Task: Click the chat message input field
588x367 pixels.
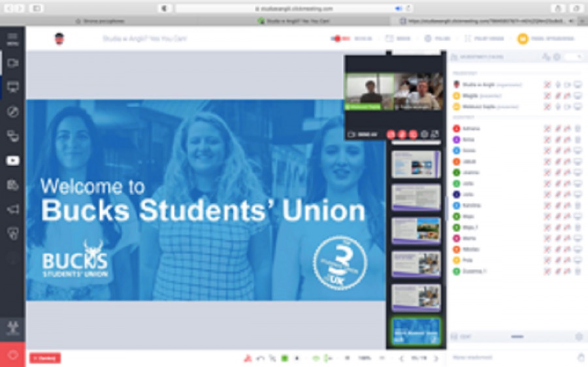Action: pos(512,357)
